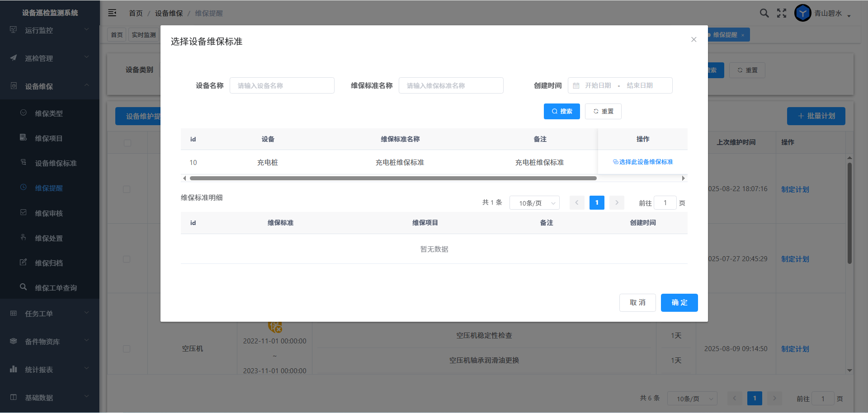Click 选择此设备维保标准 link
Image resolution: width=868 pixels, height=413 pixels.
(x=643, y=162)
